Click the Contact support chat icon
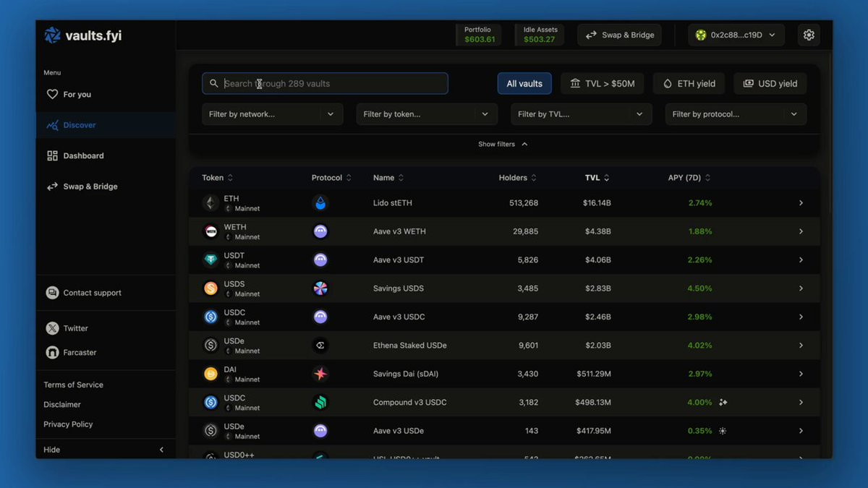The width and height of the screenshot is (868, 488). coord(52,293)
